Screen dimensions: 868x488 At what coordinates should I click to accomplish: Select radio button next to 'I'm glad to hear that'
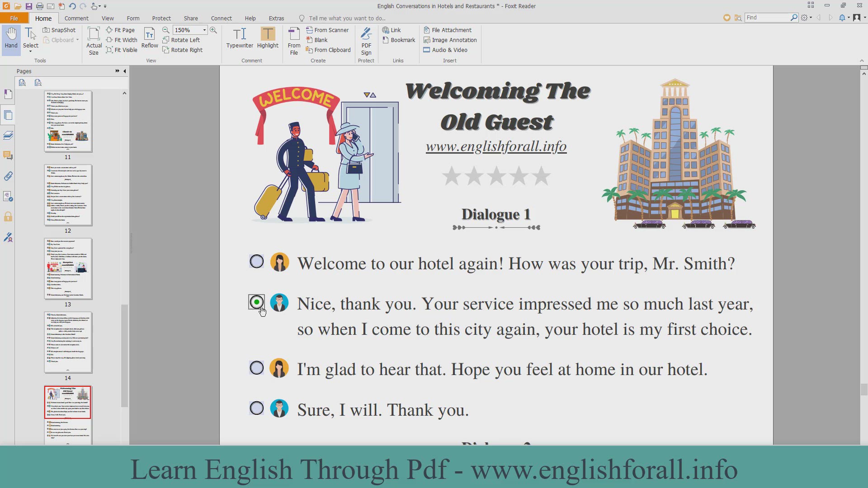(x=257, y=368)
